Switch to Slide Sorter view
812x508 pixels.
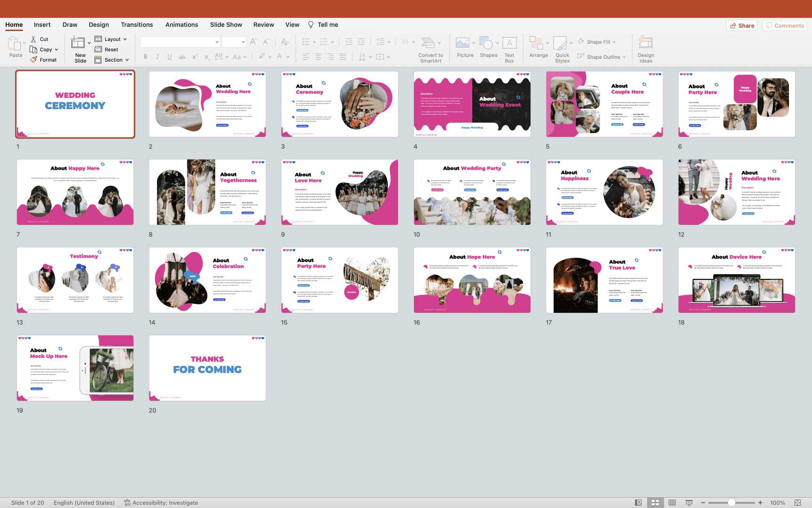(655, 503)
